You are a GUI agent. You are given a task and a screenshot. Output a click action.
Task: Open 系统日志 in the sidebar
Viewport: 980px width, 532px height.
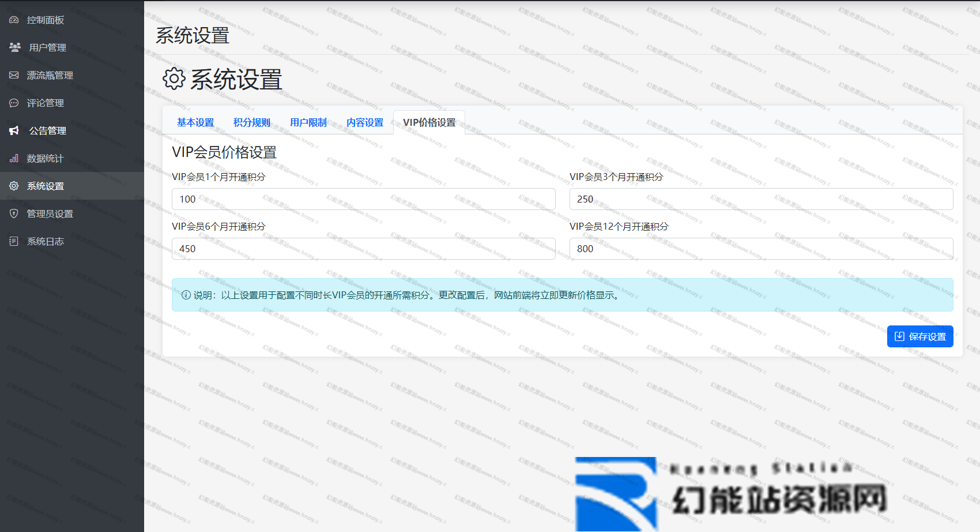pos(72,241)
